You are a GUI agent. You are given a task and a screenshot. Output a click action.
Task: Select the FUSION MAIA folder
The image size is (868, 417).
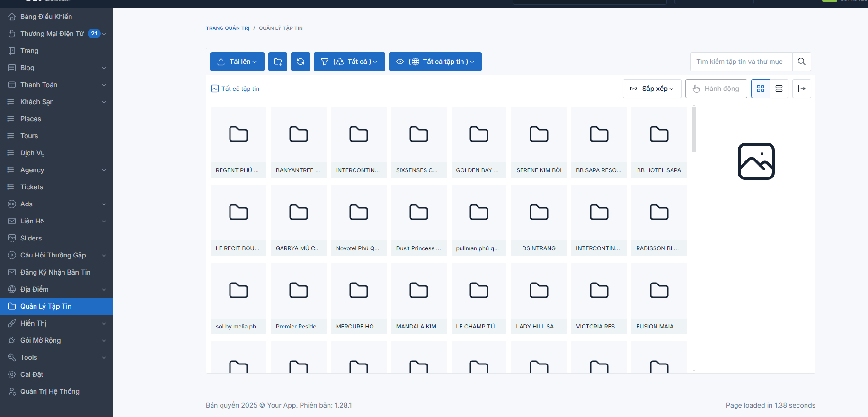point(659,299)
